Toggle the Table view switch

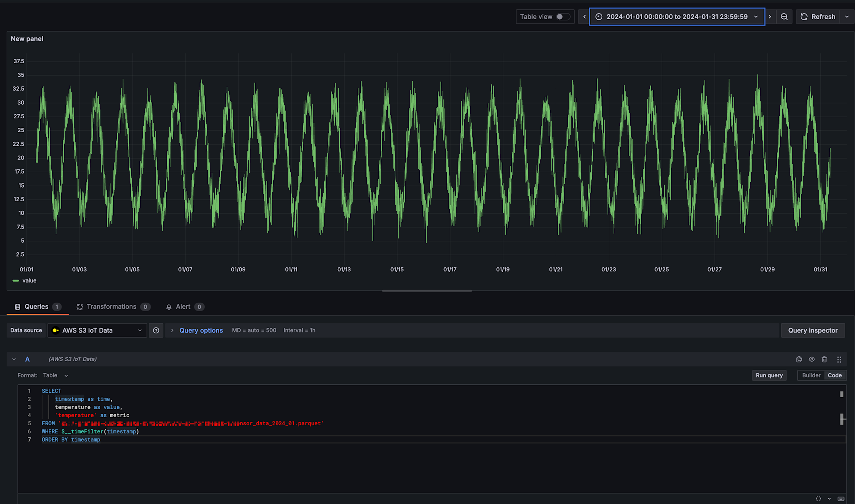[563, 17]
